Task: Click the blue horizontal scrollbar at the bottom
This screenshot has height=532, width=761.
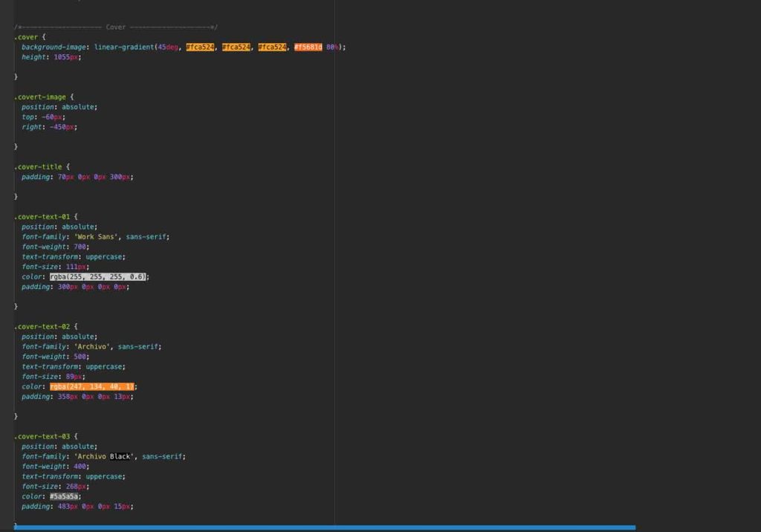Action: (324, 528)
